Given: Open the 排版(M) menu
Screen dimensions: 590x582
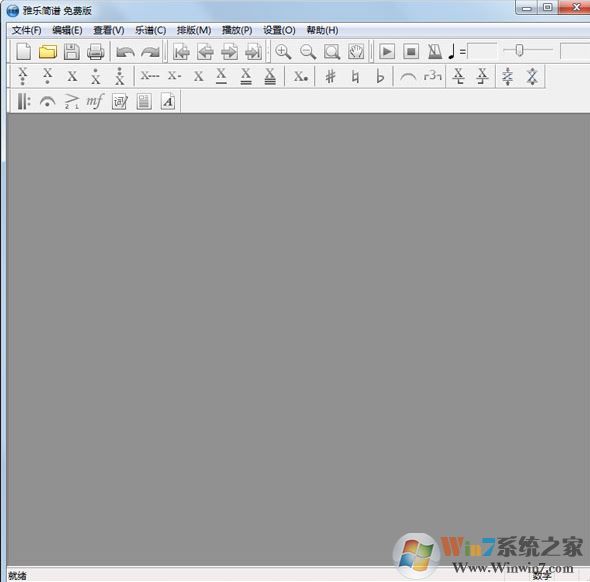Looking at the screenshot, I should pos(194,30).
